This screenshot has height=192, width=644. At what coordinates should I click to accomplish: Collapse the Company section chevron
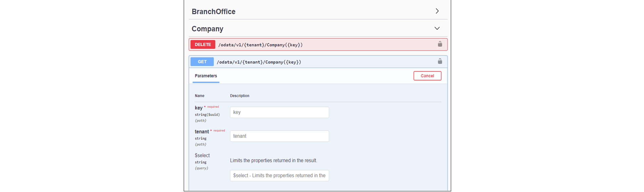click(437, 28)
